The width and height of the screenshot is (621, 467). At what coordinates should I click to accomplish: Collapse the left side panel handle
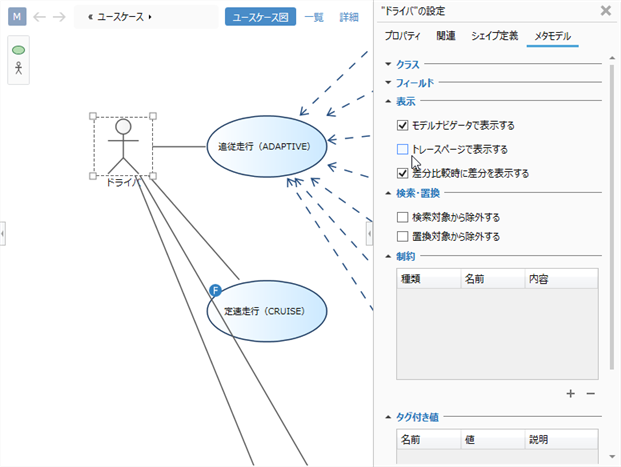(x=2, y=234)
